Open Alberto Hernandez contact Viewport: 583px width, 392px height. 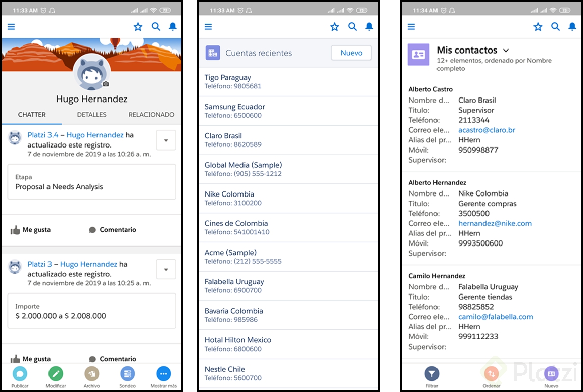coord(438,182)
